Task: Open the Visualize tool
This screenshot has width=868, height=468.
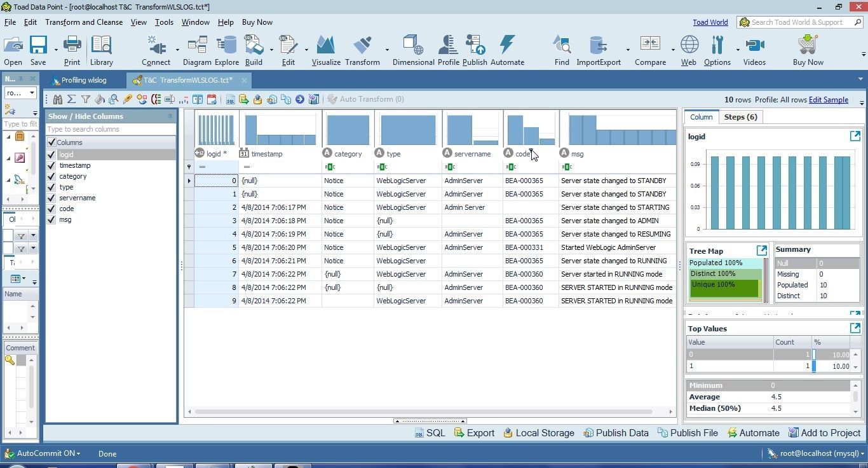Action: (326, 51)
